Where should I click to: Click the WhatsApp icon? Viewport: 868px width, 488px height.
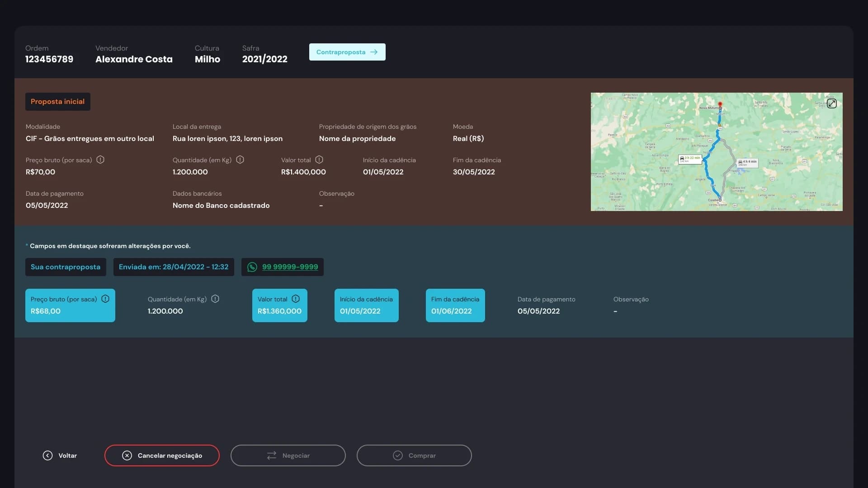coord(252,267)
